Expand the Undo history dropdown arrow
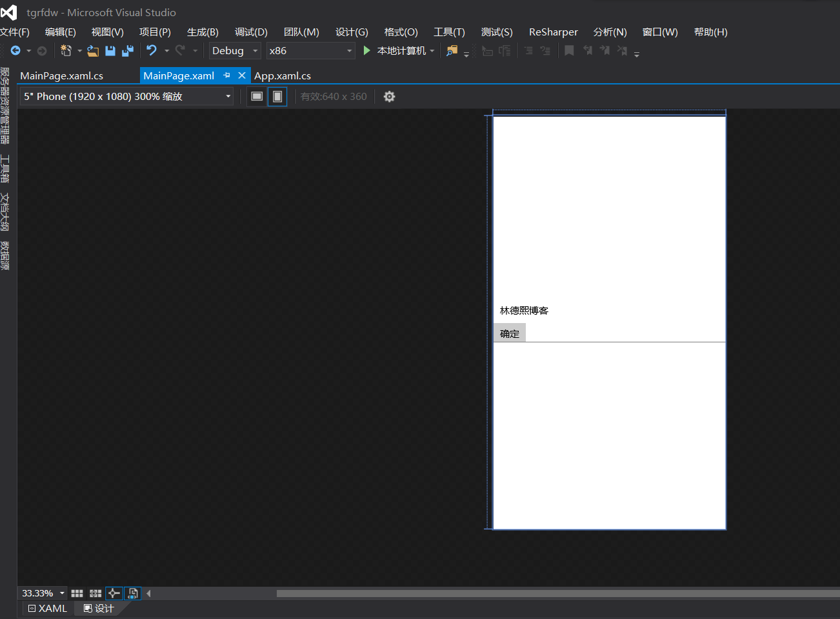 166,50
